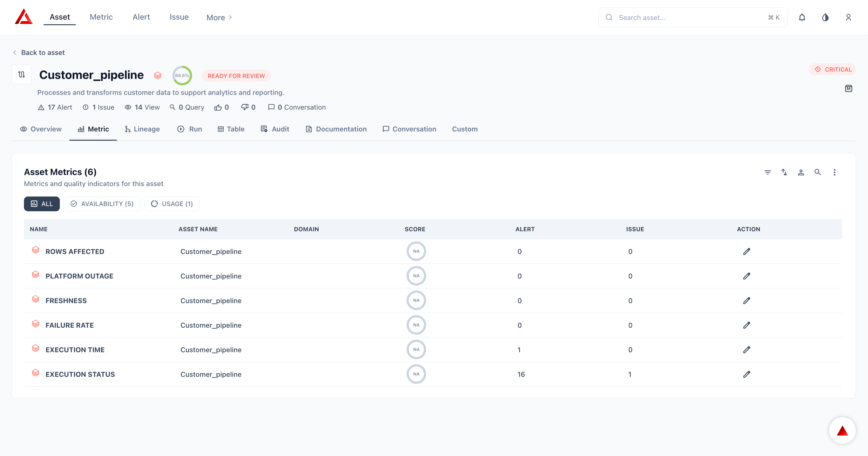Open the user profile icon
Image resolution: width=868 pixels, height=456 pixels.
[x=848, y=17]
